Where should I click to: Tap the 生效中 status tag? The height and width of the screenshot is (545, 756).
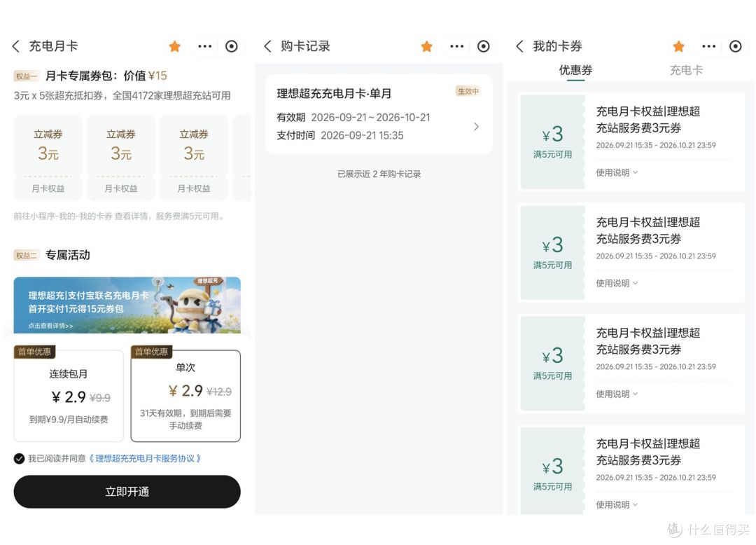[x=468, y=91]
